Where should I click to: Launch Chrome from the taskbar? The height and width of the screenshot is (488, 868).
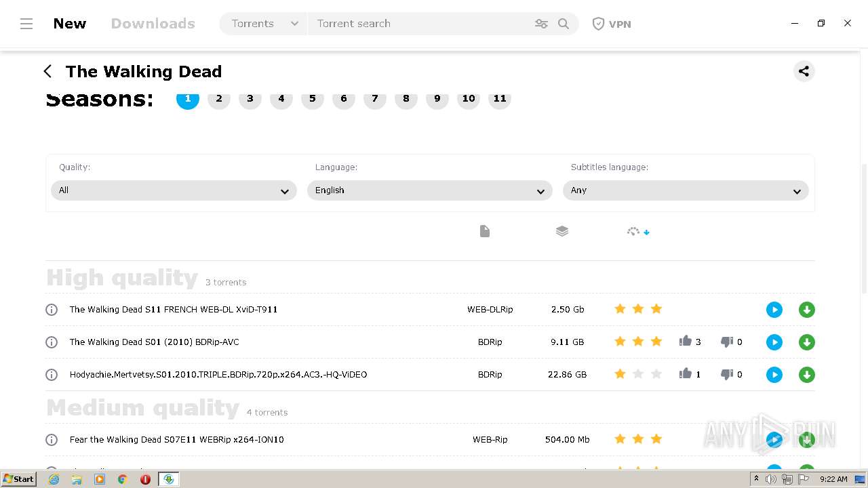[x=123, y=479]
